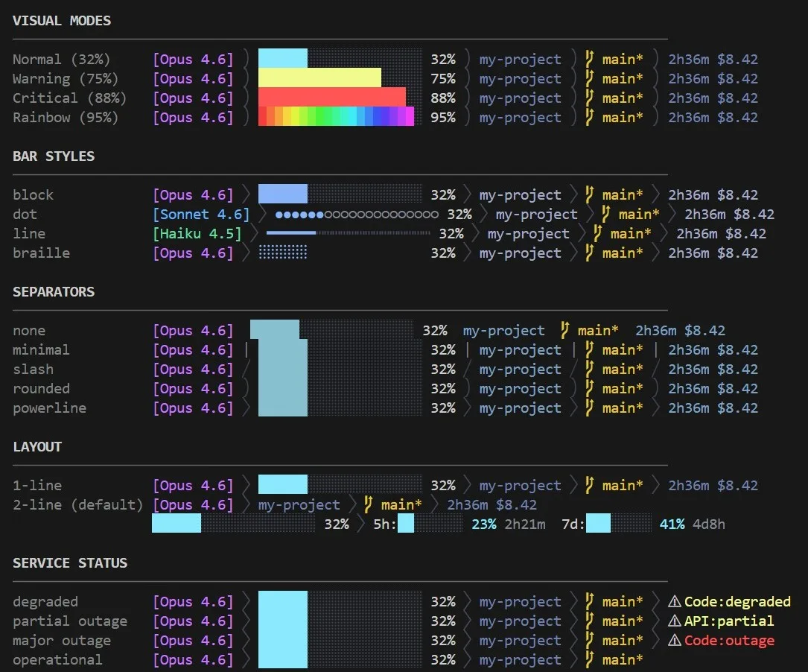Click the yellow Warning 75% bar
The height and width of the screenshot is (672, 808).
tap(319, 77)
